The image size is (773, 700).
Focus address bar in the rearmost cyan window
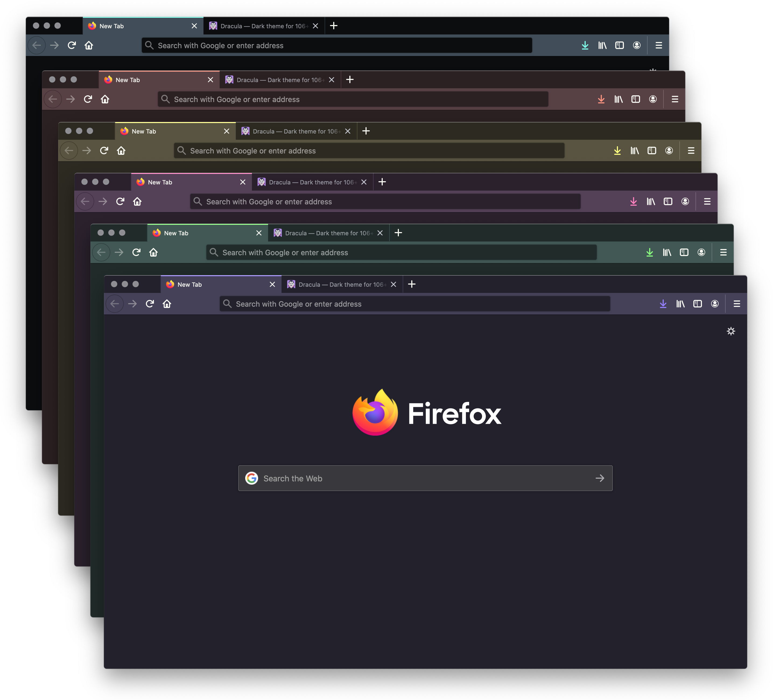337,45
